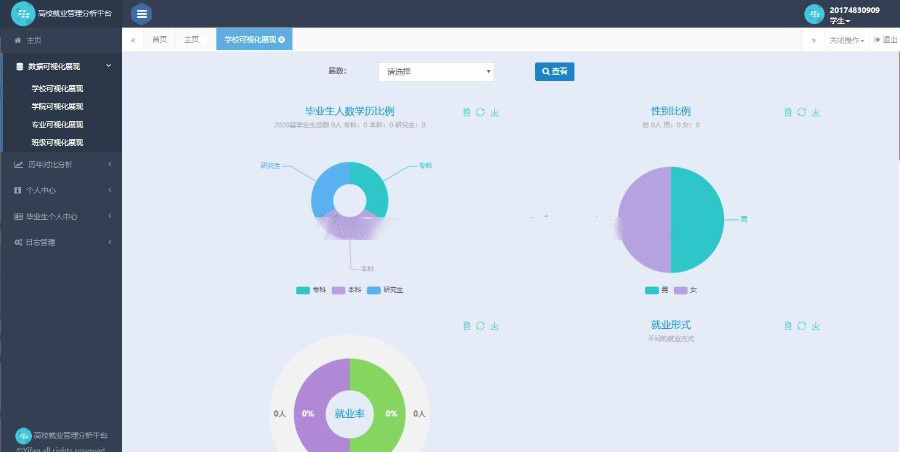Click the 查询 search button
This screenshot has width=900, height=452.
coord(554,72)
